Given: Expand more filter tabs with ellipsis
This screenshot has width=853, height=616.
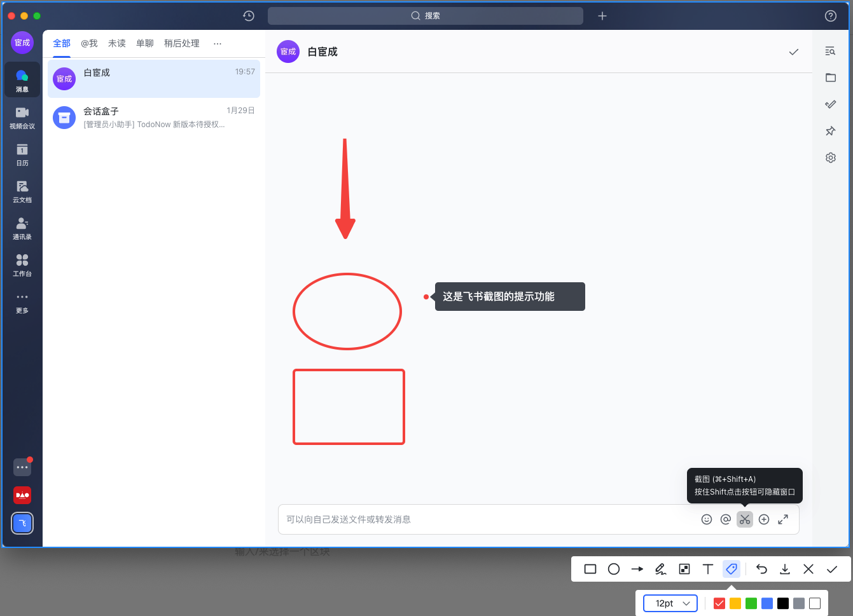Looking at the screenshot, I should click(218, 43).
